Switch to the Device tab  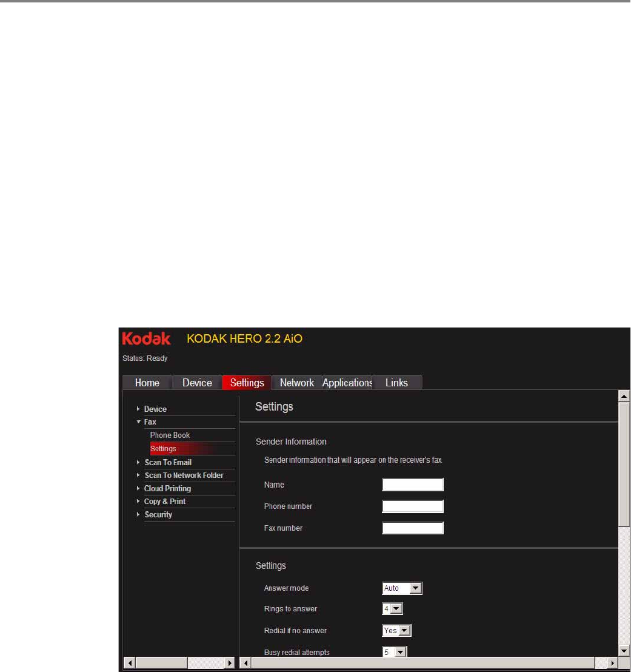[x=197, y=382]
